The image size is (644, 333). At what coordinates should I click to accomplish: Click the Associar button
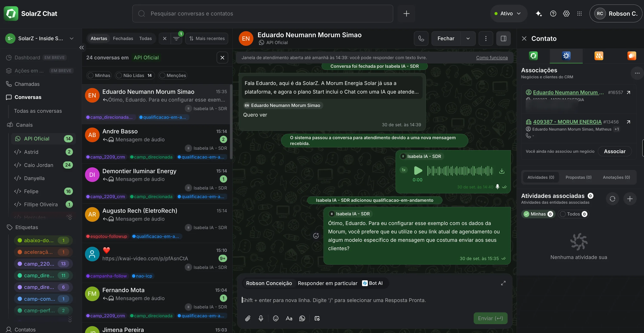tap(615, 151)
